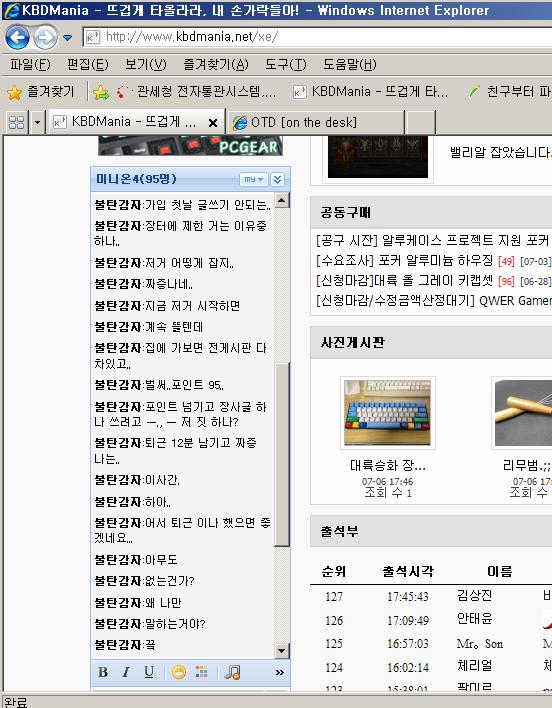552x708 pixels.
Task: Click the PCGEAR banner image
Action: [x=190, y=145]
